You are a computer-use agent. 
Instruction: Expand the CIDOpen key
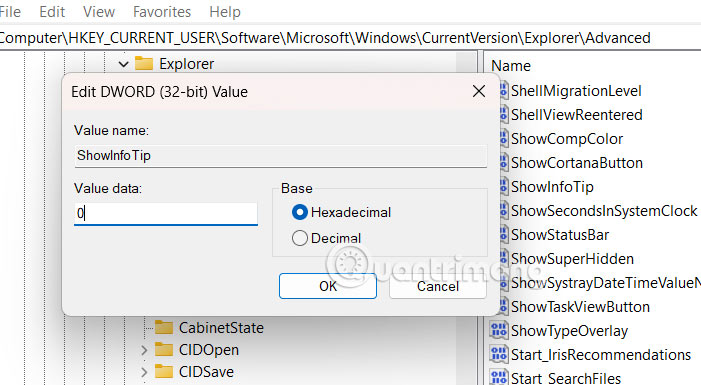(x=144, y=350)
